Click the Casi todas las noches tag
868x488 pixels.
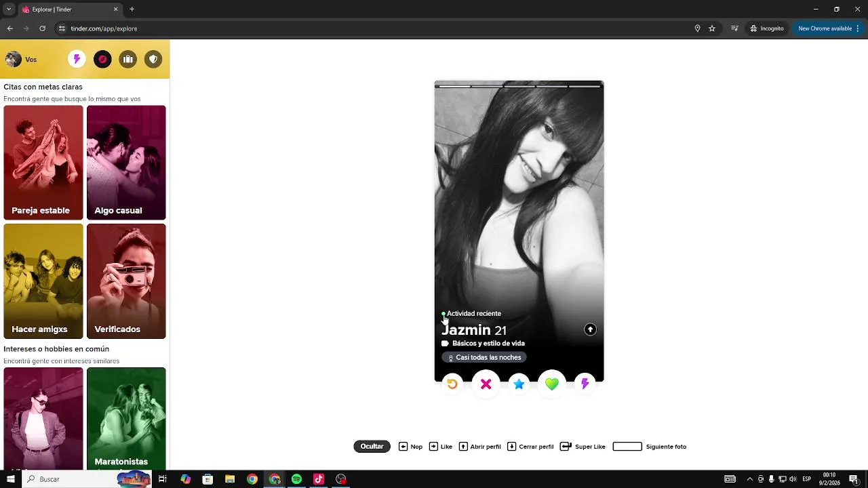coord(484,357)
